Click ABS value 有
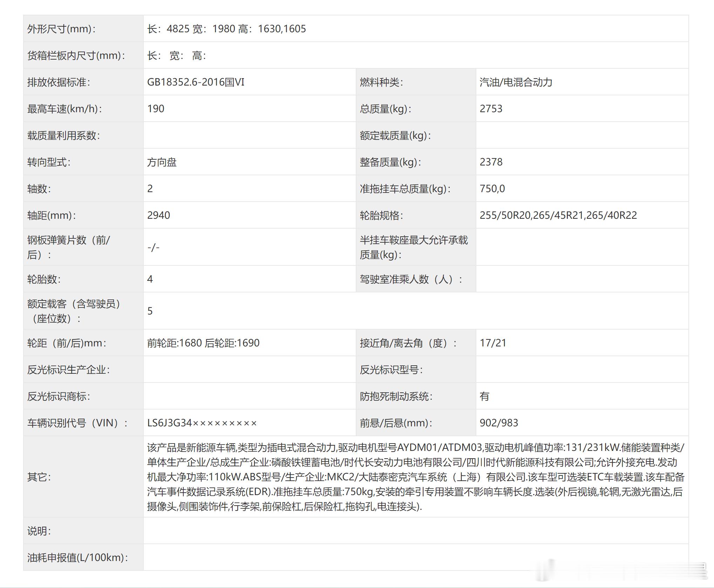Image resolution: width=714 pixels, height=588 pixels. coord(484,396)
